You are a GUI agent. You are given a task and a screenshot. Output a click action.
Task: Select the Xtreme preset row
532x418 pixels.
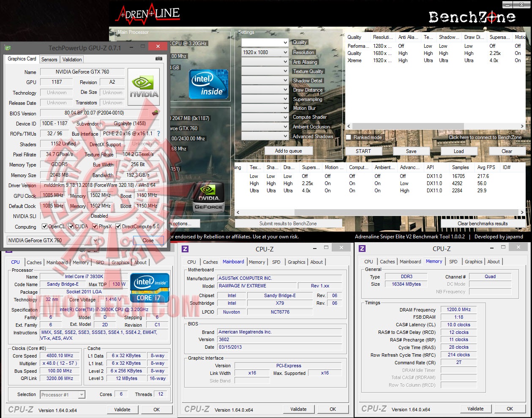435,60
